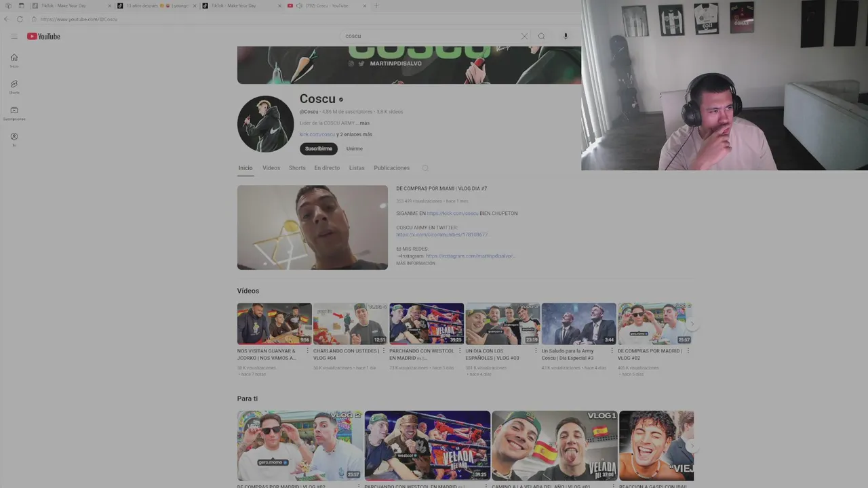Reload the page in the browser

tap(20, 19)
